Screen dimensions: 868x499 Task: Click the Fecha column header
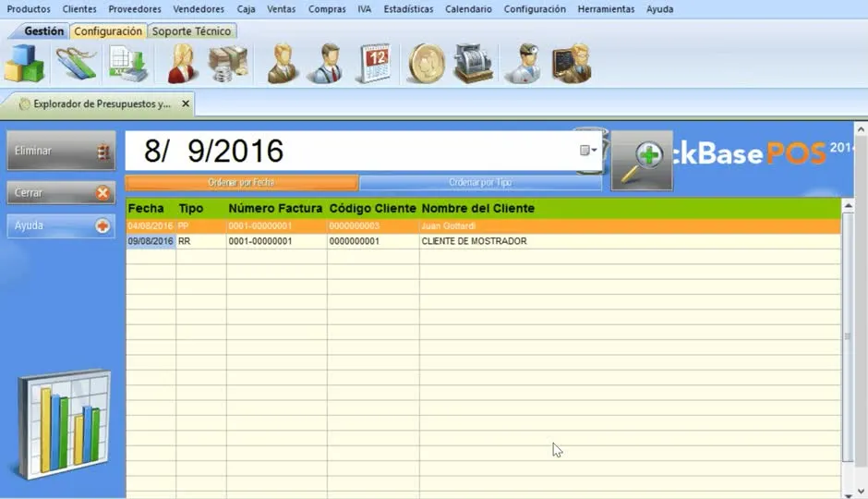(x=146, y=208)
